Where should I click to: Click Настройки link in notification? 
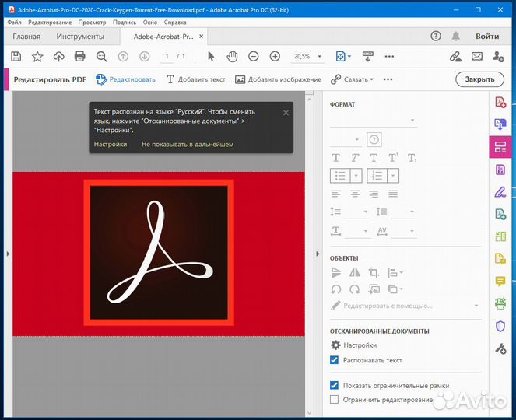(x=111, y=144)
